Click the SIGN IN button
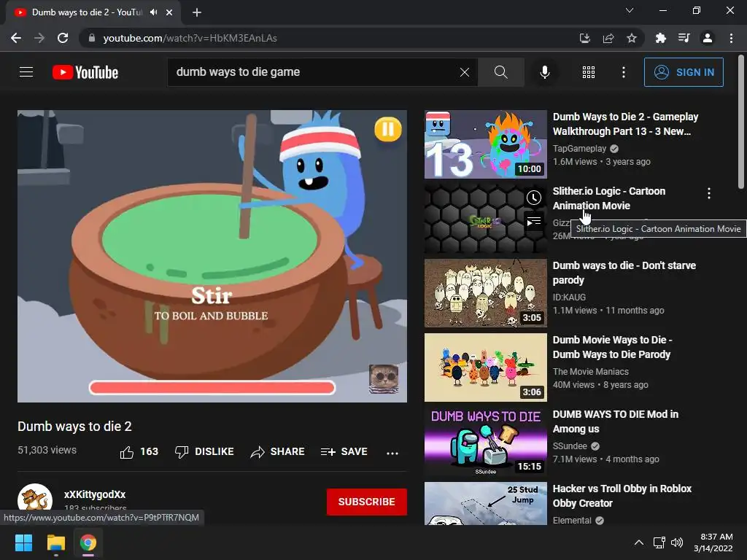This screenshot has width=747, height=560. click(x=684, y=72)
